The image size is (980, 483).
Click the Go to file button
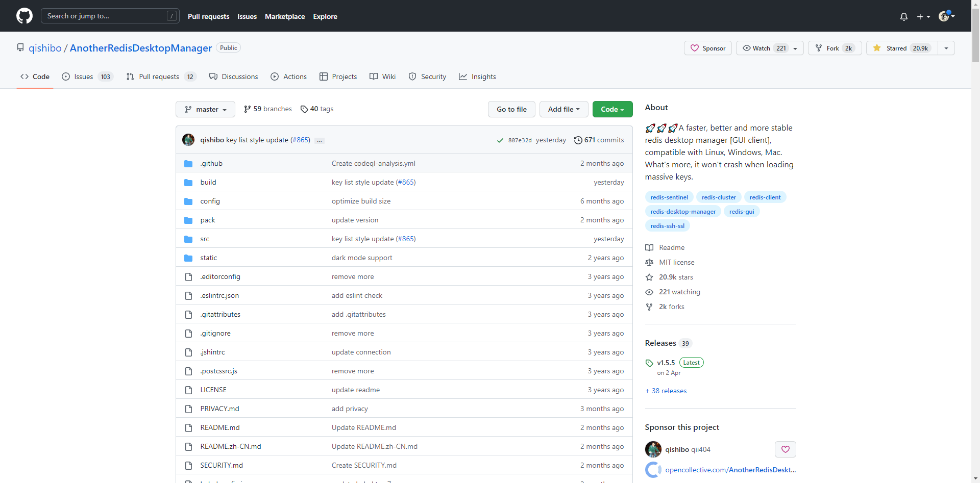point(511,109)
